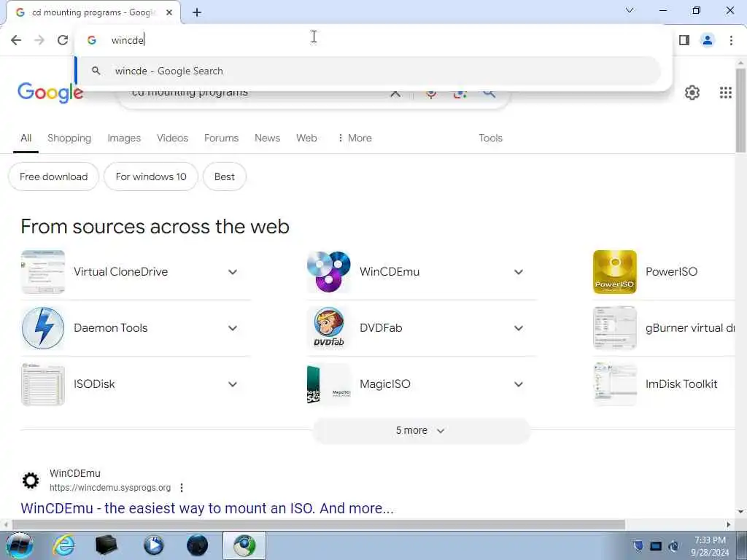The width and height of the screenshot is (747, 560).
Task: Open the browser profile avatar
Action: click(708, 40)
